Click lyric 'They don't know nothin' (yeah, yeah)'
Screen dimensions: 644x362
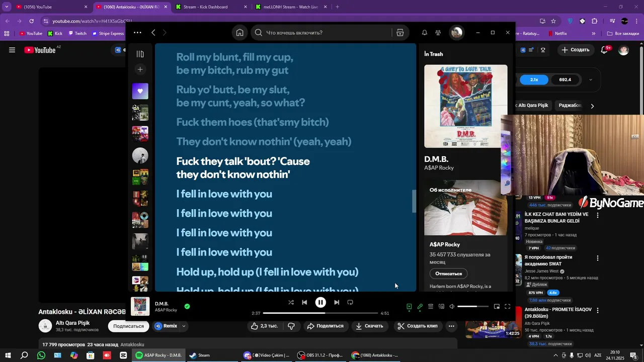264,142
